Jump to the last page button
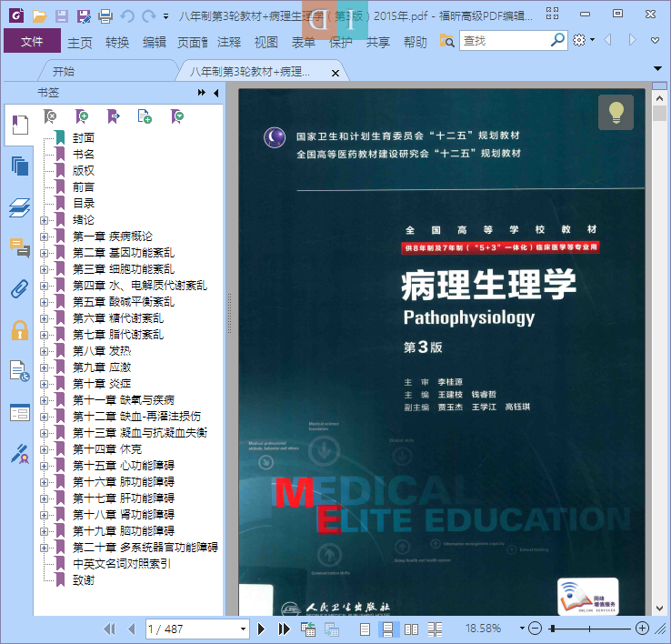Viewport: 671px width, 644px height. pos(284,629)
